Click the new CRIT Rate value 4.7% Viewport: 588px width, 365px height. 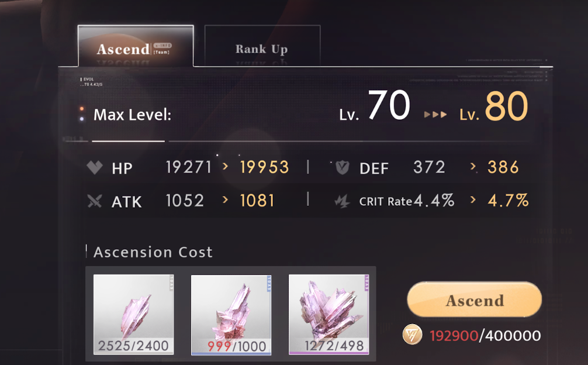(x=508, y=201)
